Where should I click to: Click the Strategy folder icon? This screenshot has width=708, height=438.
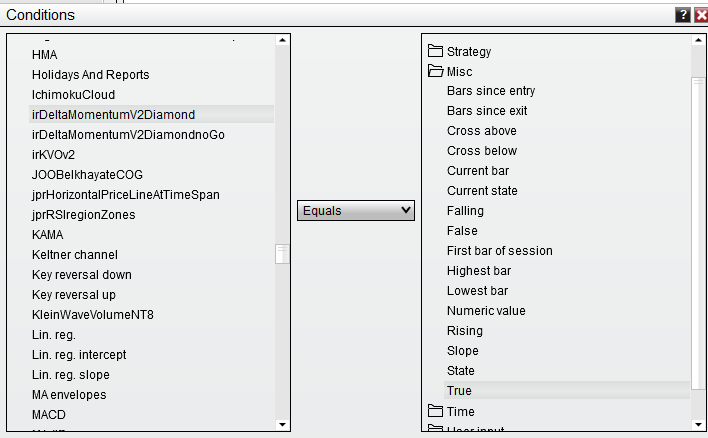click(x=435, y=51)
